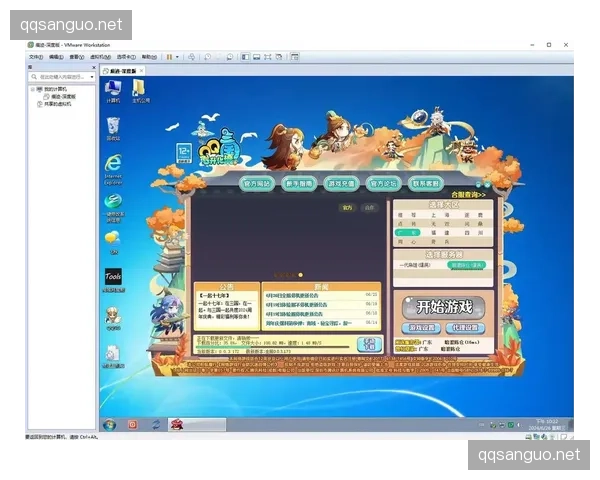This screenshot has height=480, width=600.
Task: Select the highlighted green server entry
Action: tap(466, 265)
